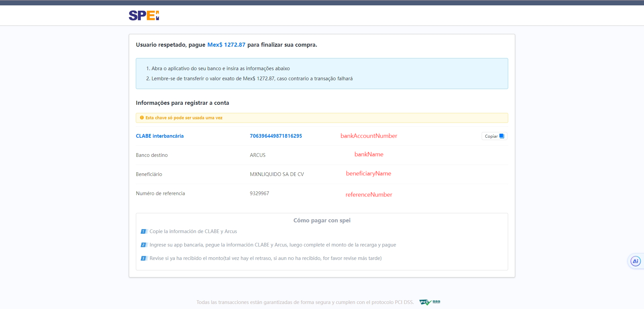Click the 'CLABE interbancária' label
The image size is (644, 309).
[160, 136]
